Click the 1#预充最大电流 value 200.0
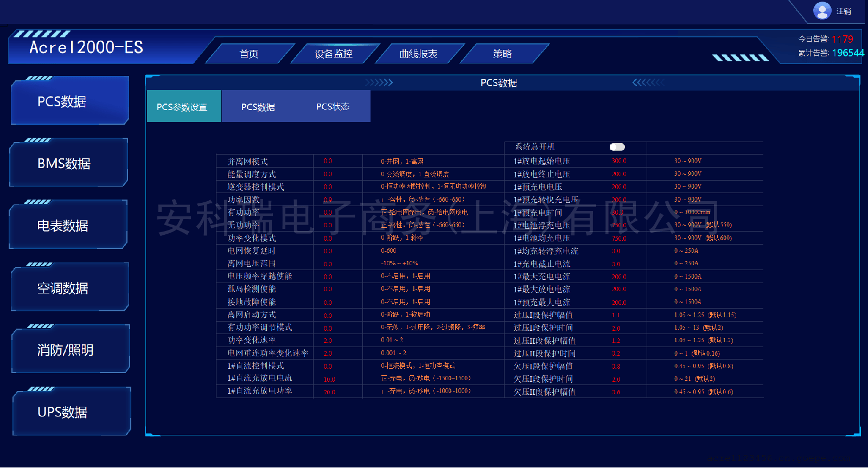Screen dimensions: 868x468 point(619,302)
